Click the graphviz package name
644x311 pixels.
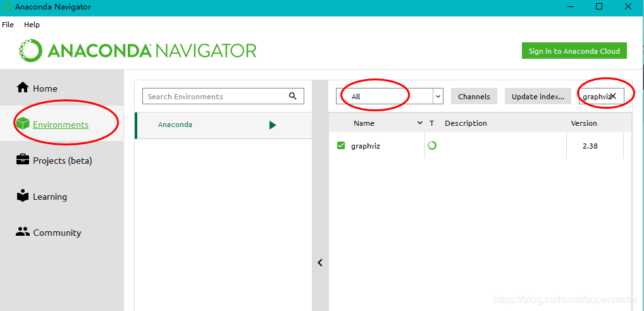tap(366, 145)
